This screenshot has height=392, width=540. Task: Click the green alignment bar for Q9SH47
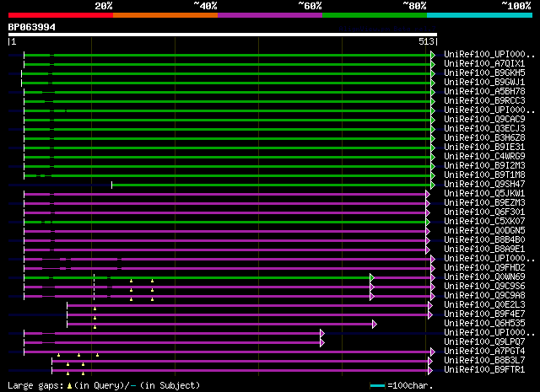point(272,185)
